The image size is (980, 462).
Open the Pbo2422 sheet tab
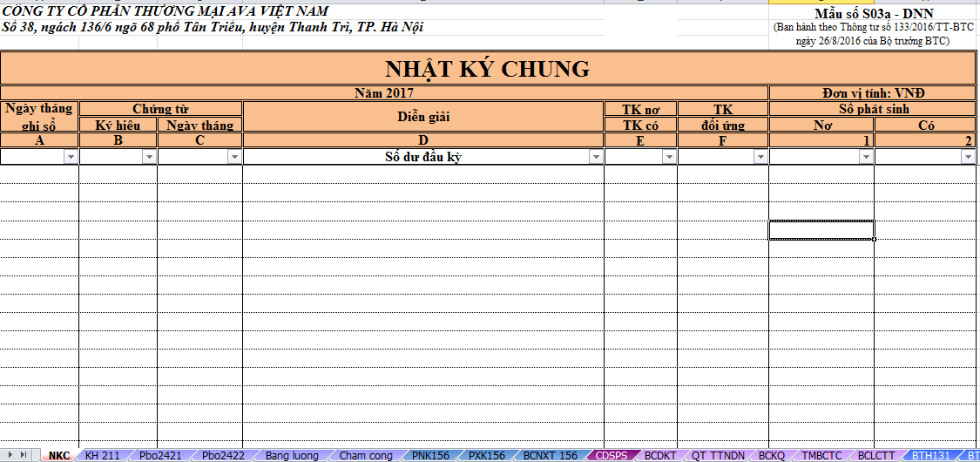click(x=223, y=455)
